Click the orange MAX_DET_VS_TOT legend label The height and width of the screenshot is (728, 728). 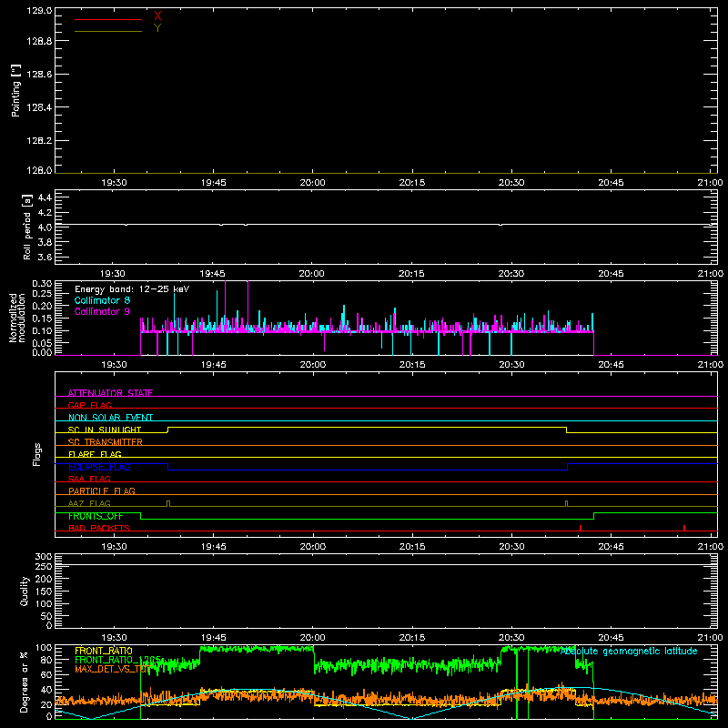click(x=112, y=669)
